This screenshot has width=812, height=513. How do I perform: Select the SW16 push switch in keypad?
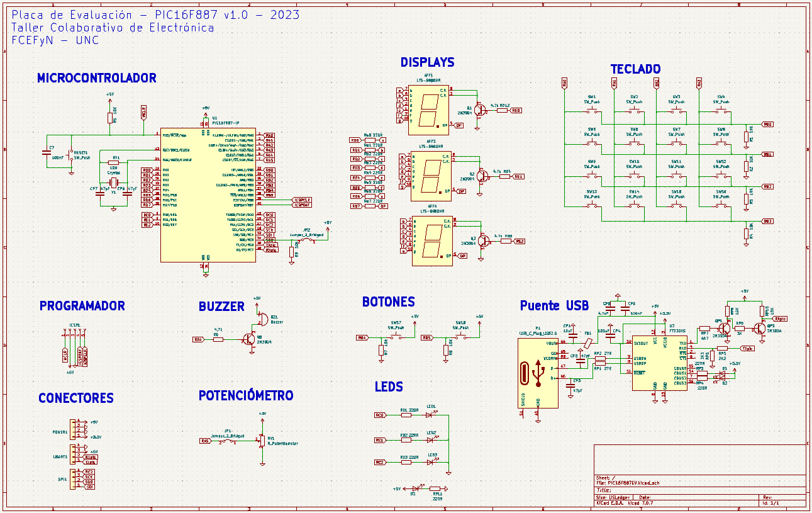click(x=721, y=205)
